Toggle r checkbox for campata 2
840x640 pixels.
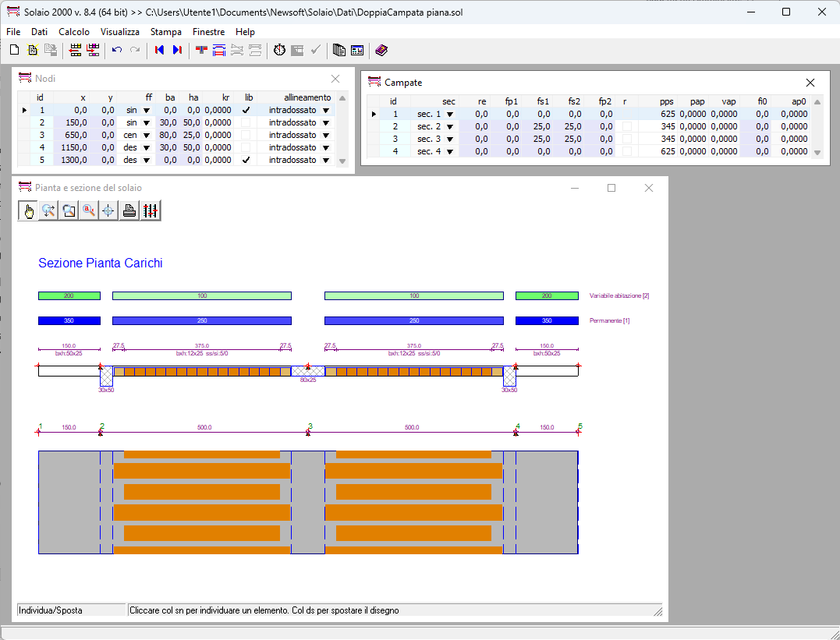click(627, 126)
